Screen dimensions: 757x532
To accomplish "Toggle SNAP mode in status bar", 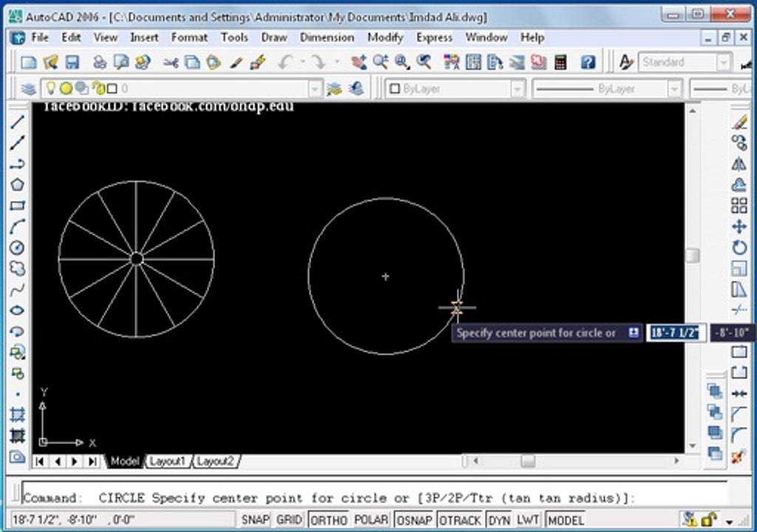I will [255, 520].
